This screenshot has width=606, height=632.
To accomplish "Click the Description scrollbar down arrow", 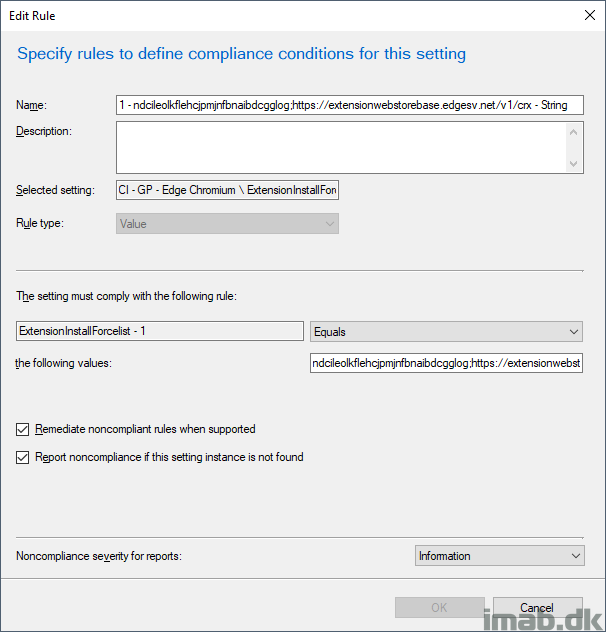I will (574, 164).
